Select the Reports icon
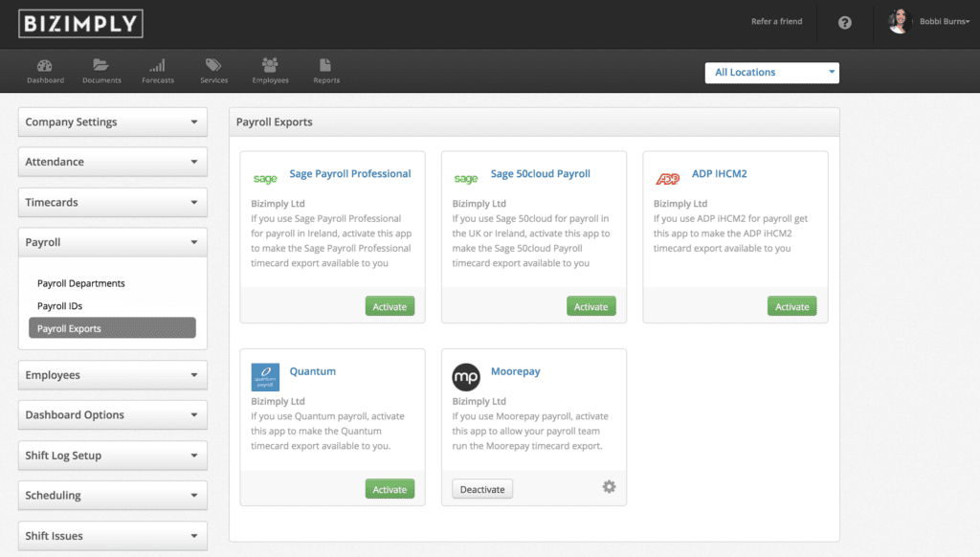The height and width of the screenshot is (557, 980). (325, 70)
